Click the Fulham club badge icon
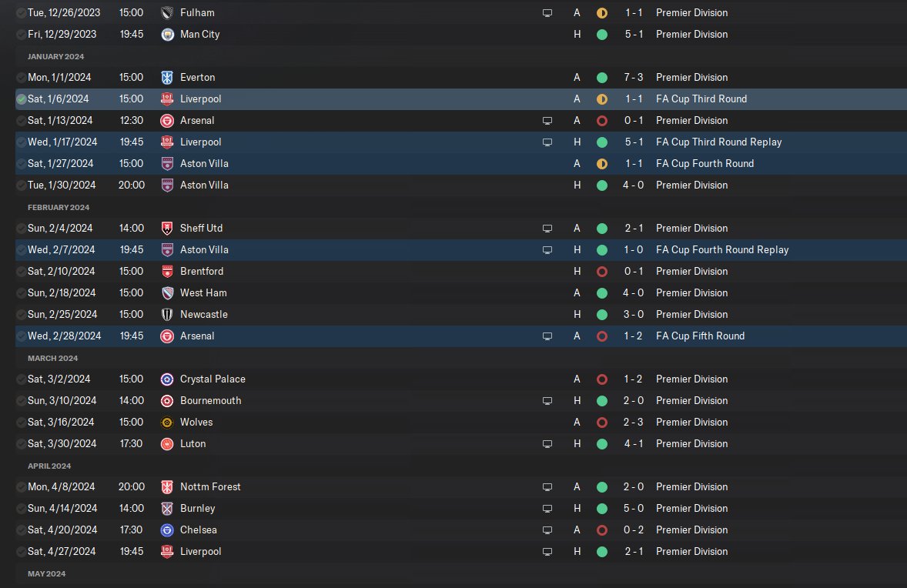 pos(167,13)
